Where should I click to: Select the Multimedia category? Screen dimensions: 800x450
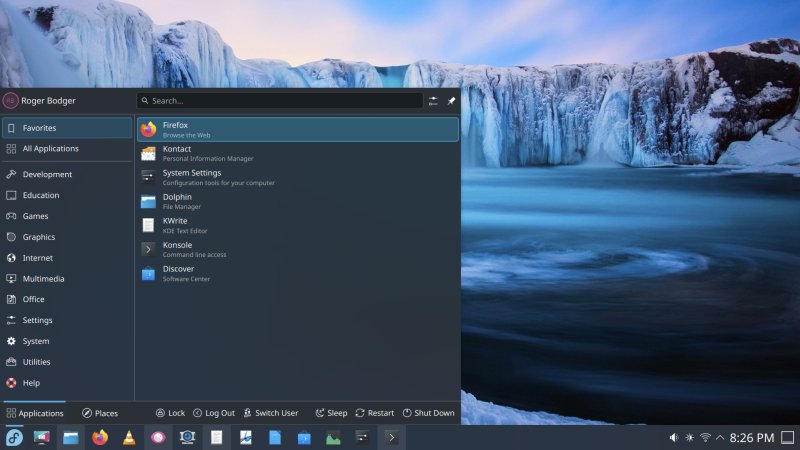43,279
